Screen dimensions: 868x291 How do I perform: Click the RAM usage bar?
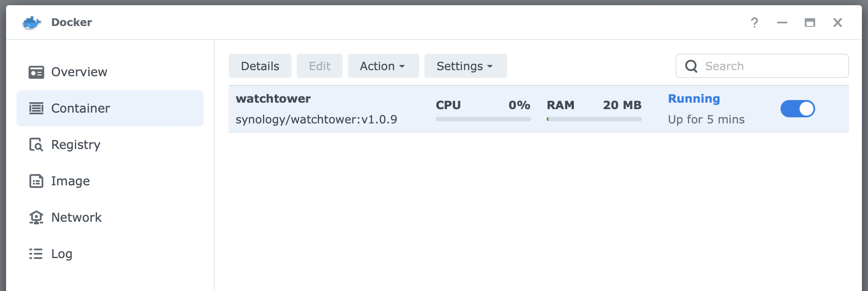pos(594,119)
